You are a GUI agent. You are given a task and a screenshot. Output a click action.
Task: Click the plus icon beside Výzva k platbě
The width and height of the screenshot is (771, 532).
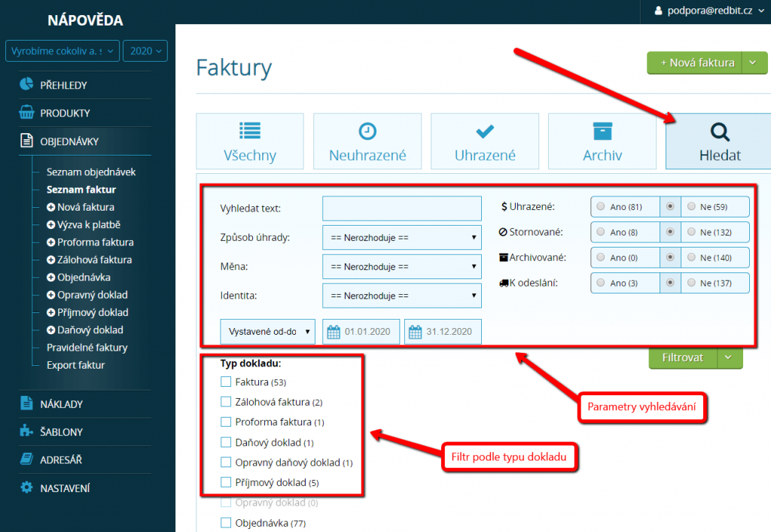[50, 225]
